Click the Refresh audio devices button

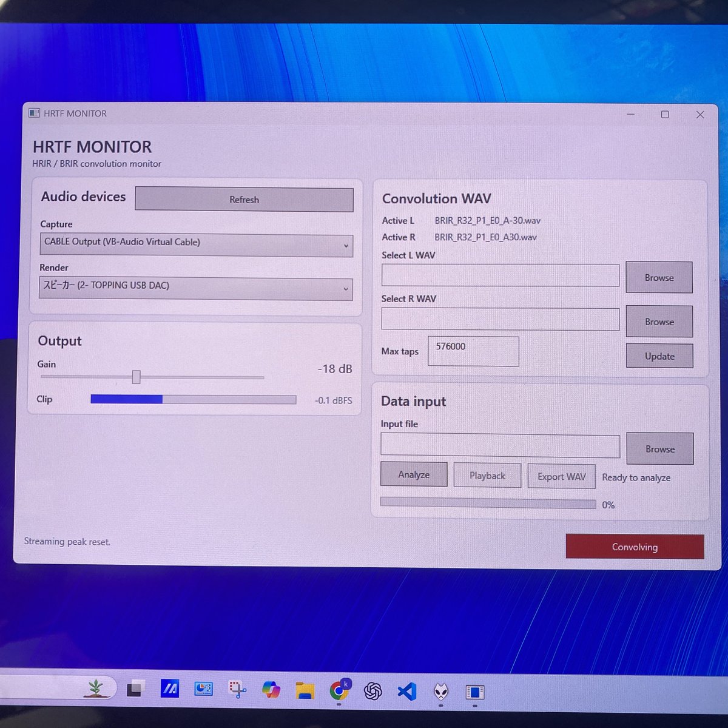pyautogui.click(x=244, y=200)
